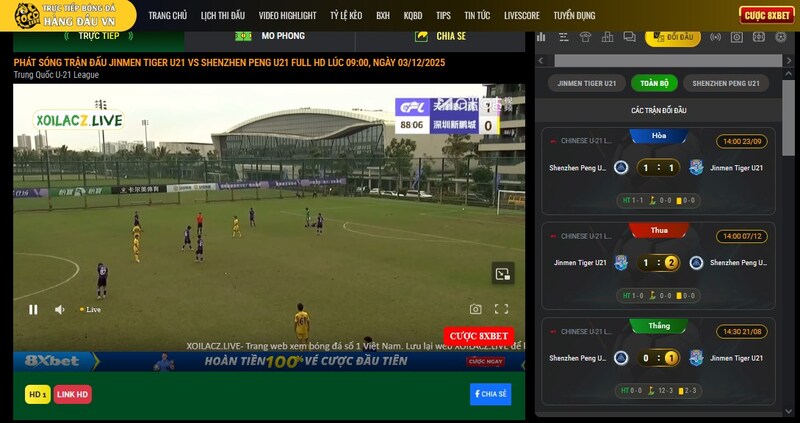Switch to the Mô Phỏng tab
Screen dimensions: 800x423
270,36
